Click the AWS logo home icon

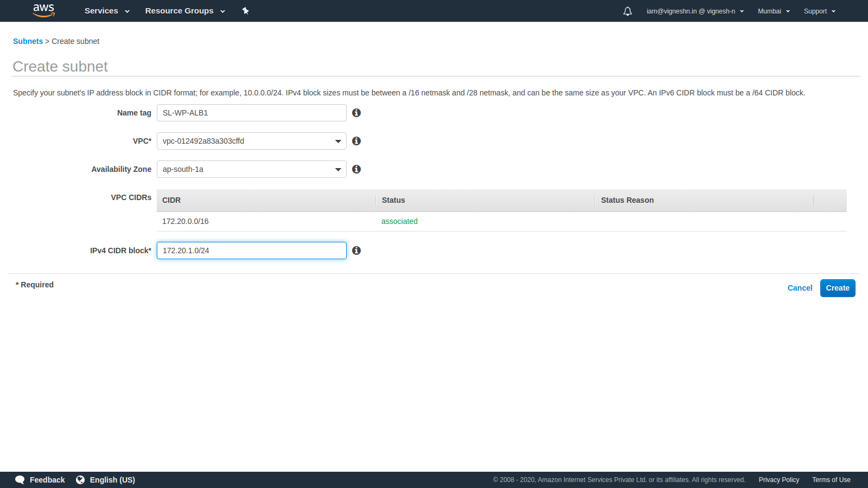43,10
